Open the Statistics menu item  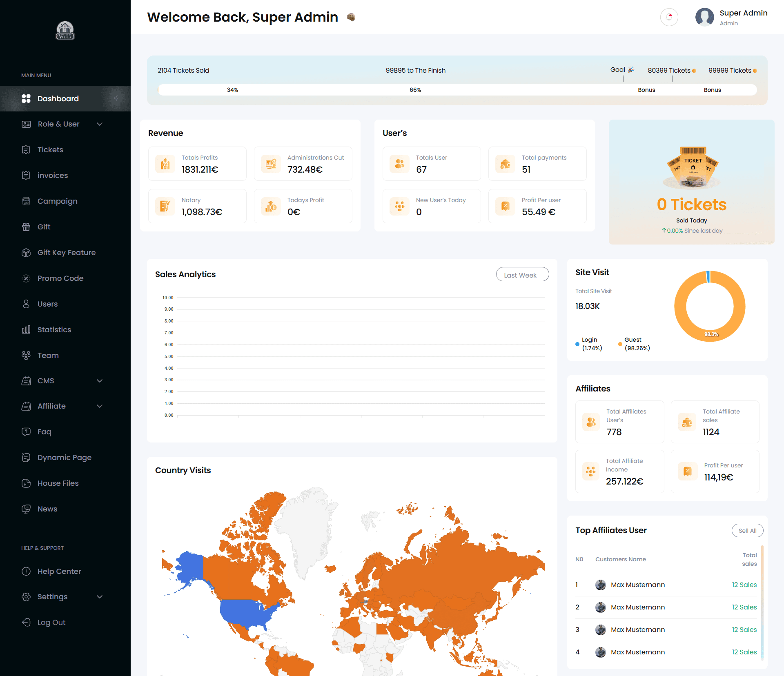tap(54, 330)
